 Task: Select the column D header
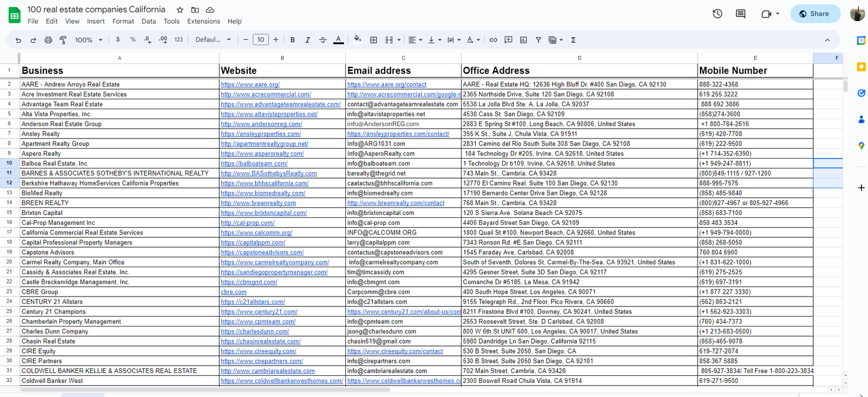click(x=580, y=58)
